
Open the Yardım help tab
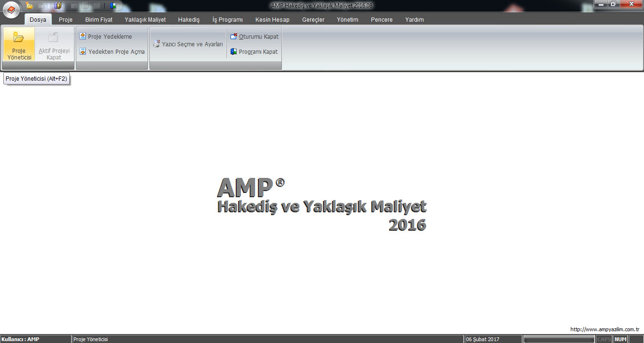click(414, 20)
